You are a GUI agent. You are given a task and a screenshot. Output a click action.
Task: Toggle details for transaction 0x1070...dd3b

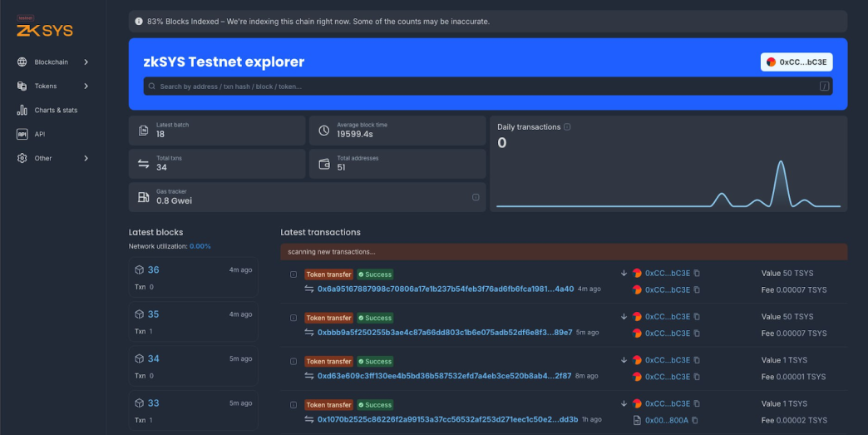(293, 405)
